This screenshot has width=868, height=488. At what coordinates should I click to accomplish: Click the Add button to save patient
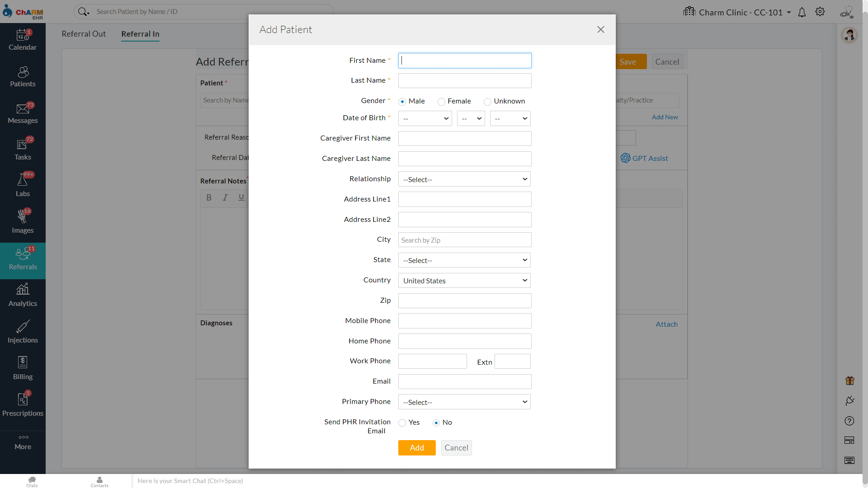(x=416, y=448)
